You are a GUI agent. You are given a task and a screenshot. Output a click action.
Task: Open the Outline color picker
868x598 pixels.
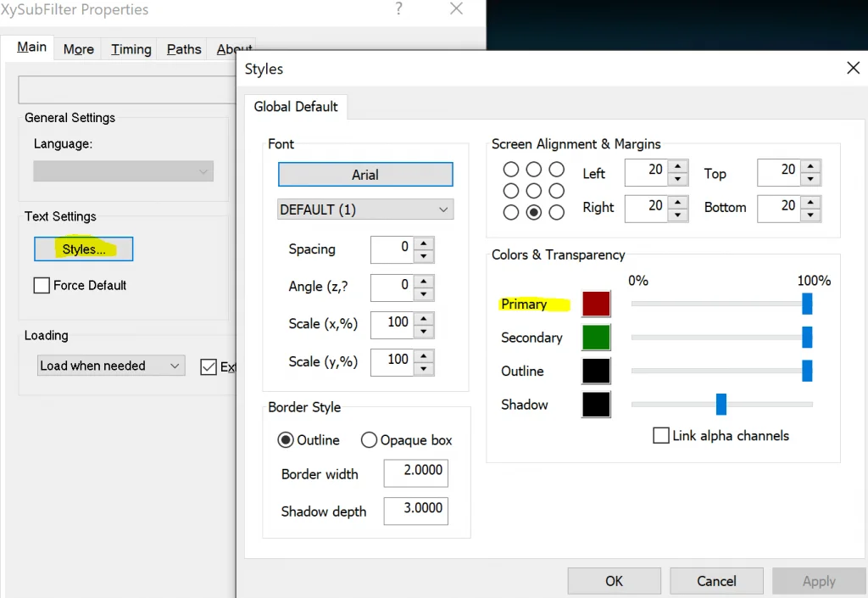point(596,371)
